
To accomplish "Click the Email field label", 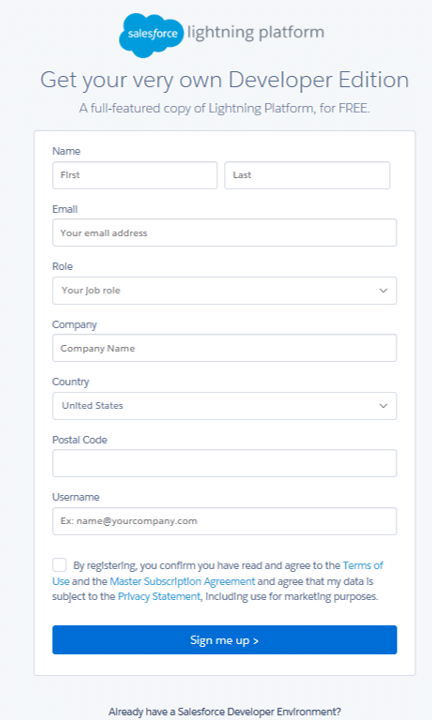I will coord(65,209).
